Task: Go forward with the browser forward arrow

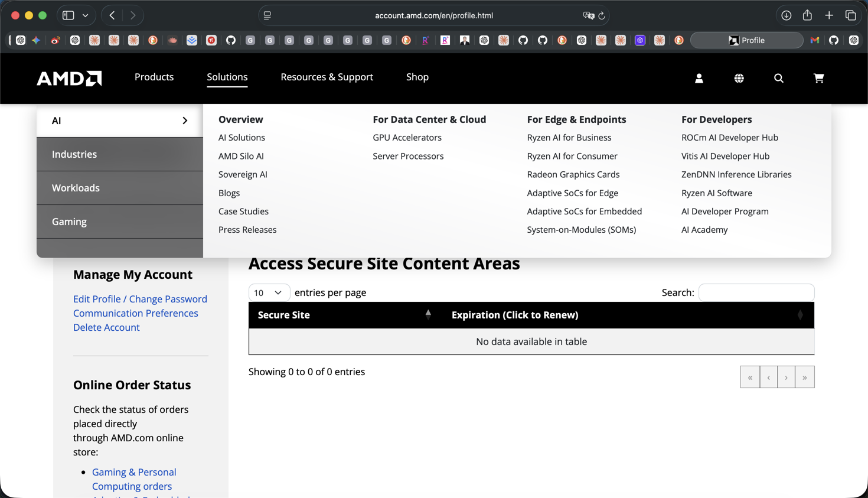Action: [133, 15]
